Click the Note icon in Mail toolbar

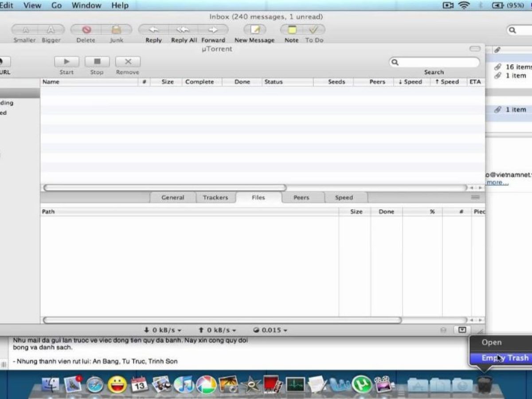pyautogui.click(x=291, y=30)
